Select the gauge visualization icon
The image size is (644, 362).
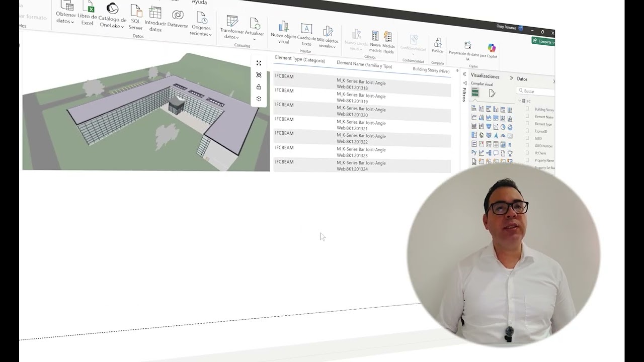(503, 136)
